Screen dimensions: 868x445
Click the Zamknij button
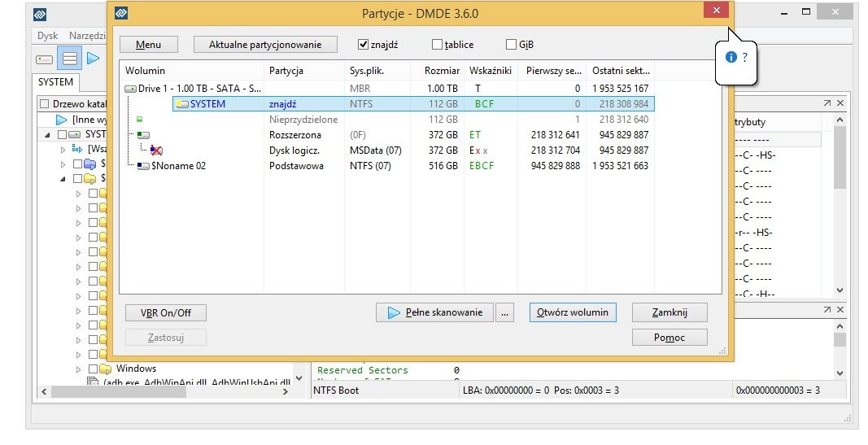coord(670,312)
